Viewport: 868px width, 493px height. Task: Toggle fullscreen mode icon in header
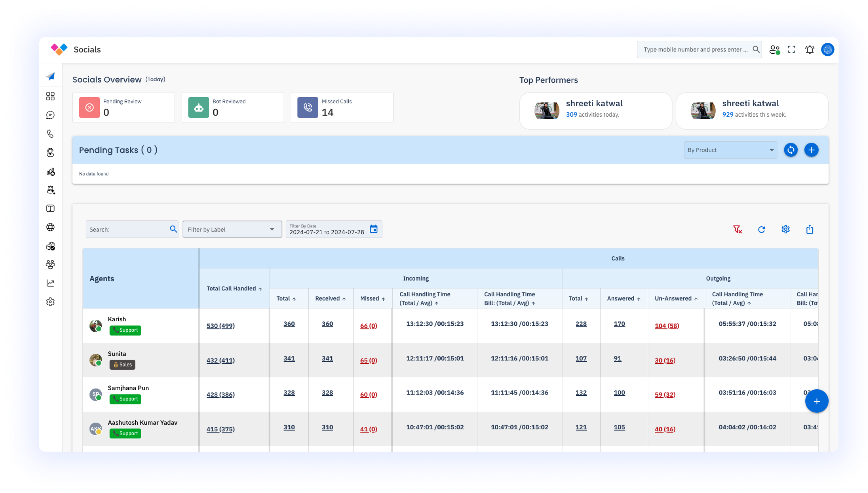pyautogui.click(x=791, y=50)
